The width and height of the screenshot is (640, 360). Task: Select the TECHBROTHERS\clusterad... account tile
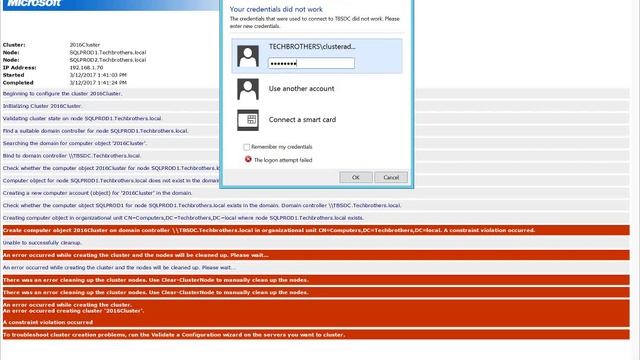(x=317, y=56)
